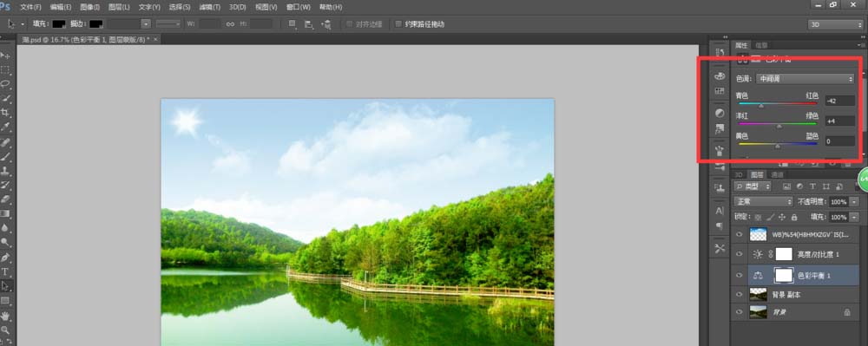Select the Clone Stamp tool
This screenshot has width=868, height=346.
pos(5,171)
